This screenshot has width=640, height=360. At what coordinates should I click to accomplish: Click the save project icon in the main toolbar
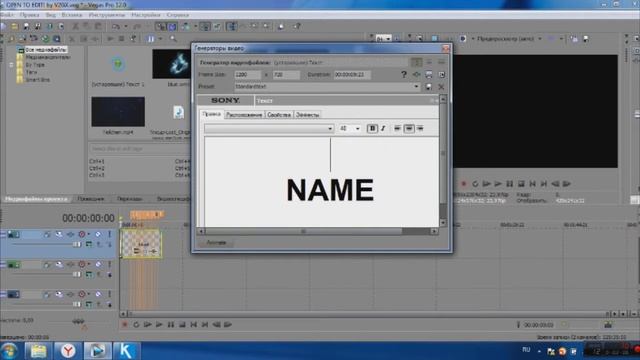click(26, 27)
